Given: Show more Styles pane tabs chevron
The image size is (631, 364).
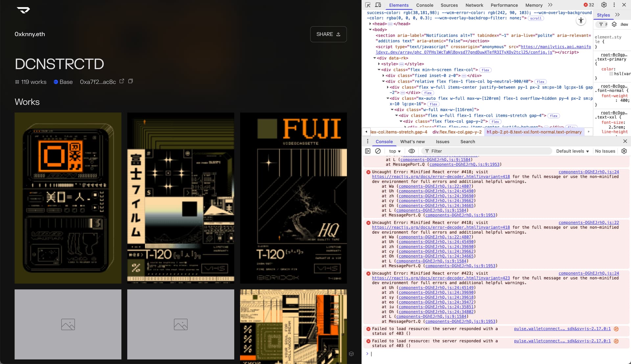Looking at the screenshot, I should pyautogui.click(x=618, y=15).
